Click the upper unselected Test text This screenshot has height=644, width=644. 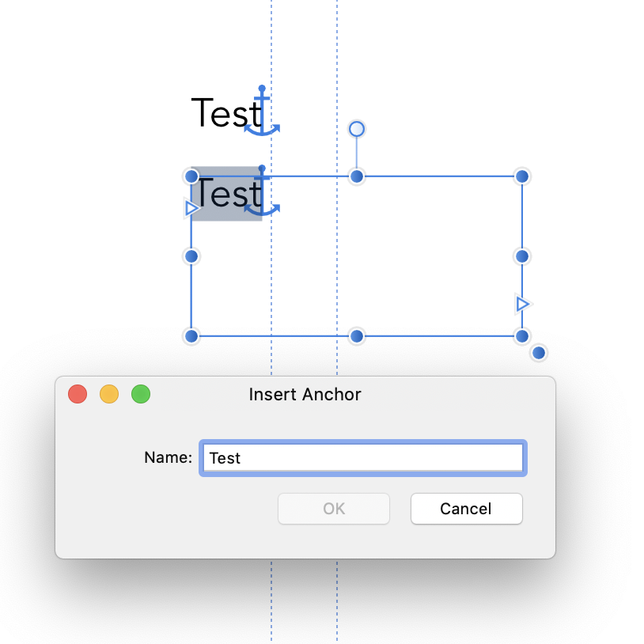[227, 112]
